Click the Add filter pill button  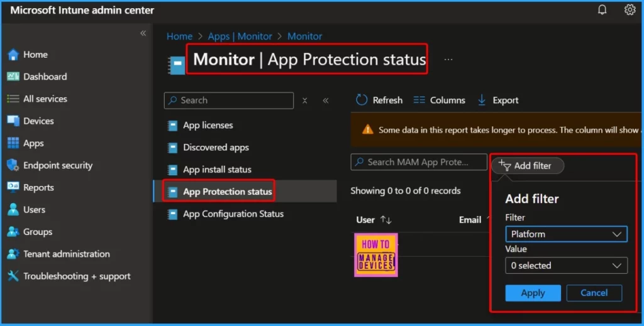(x=528, y=166)
